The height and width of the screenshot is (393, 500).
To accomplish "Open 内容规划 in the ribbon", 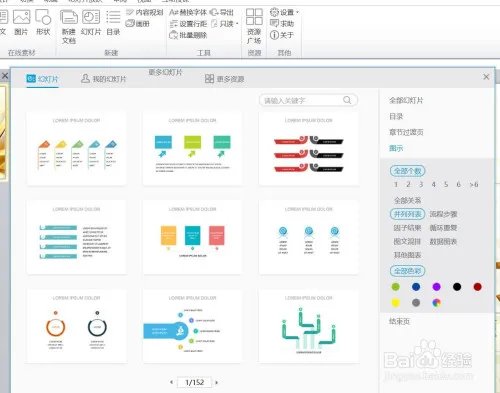I will tap(145, 12).
